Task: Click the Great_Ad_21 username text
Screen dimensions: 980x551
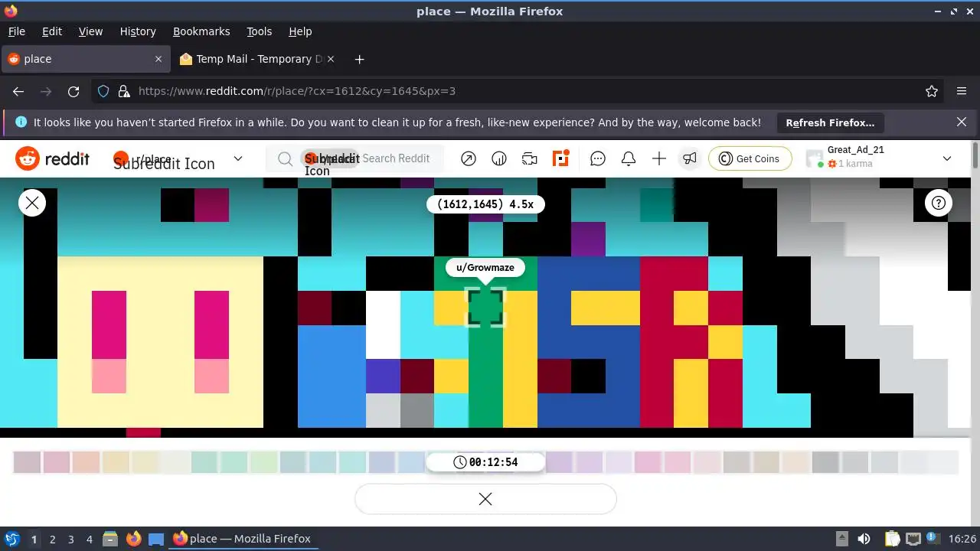Action: pyautogui.click(x=855, y=150)
